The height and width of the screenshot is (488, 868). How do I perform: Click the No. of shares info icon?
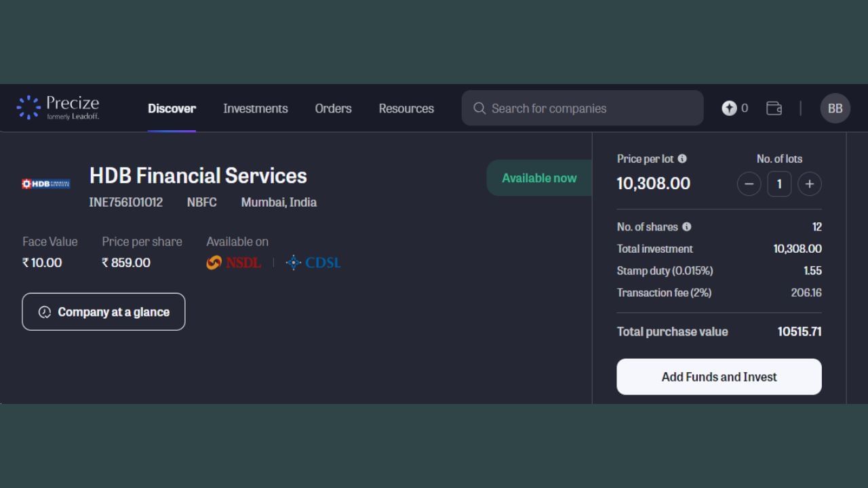(x=686, y=227)
